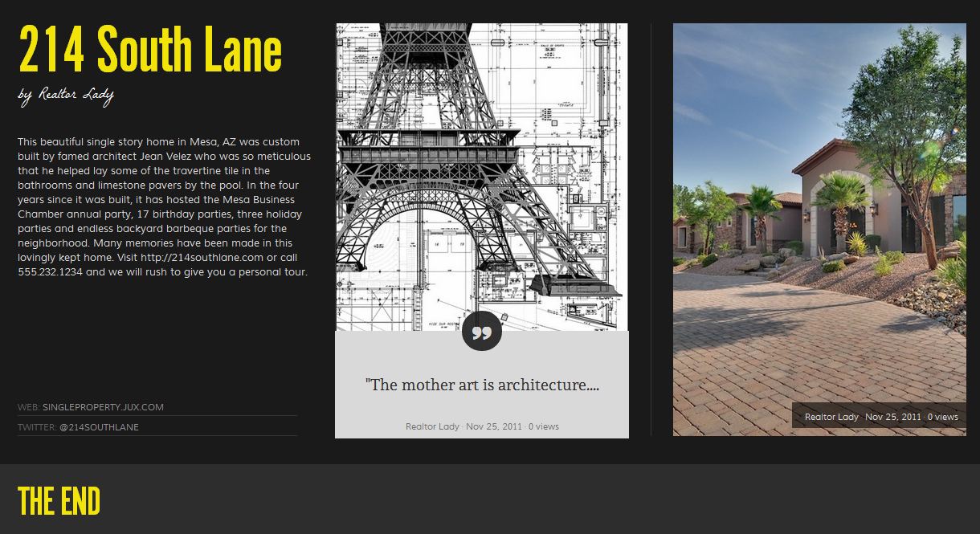Viewport: 980px width, 534px height.
Task: Open "The mother art is architecture" quote
Action: (x=482, y=385)
